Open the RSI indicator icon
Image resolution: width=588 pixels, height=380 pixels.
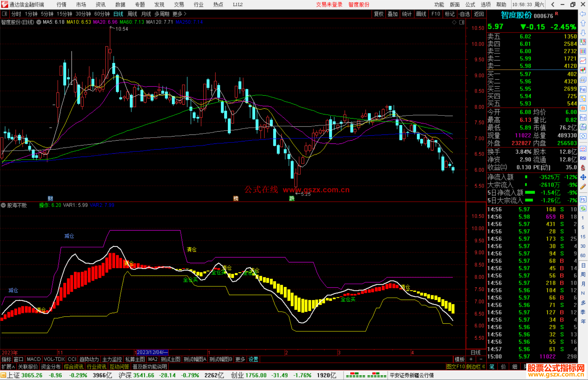click(x=583, y=158)
